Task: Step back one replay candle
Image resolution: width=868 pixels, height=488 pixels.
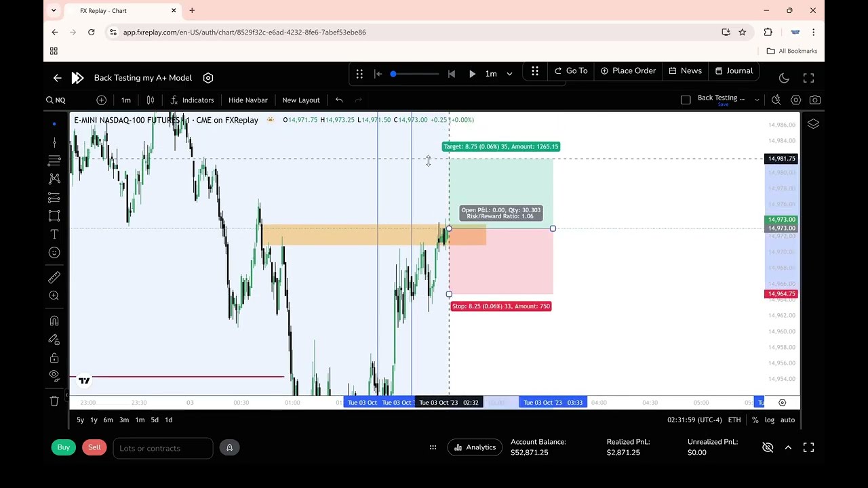Action: click(452, 74)
